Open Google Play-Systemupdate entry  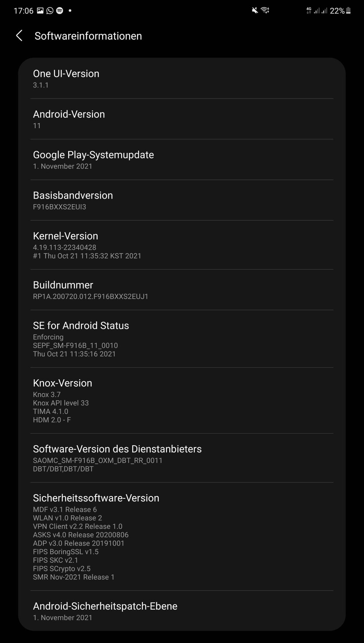click(182, 159)
